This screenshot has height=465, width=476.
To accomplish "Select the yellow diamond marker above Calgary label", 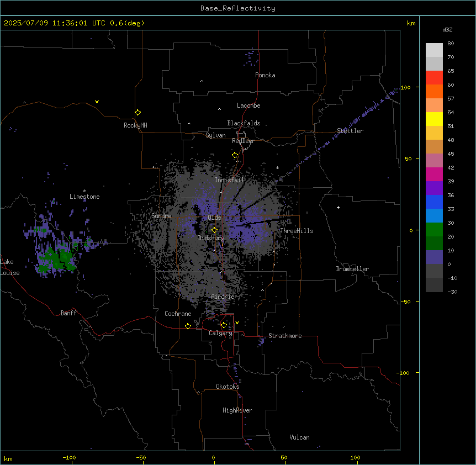I will [224, 325].
